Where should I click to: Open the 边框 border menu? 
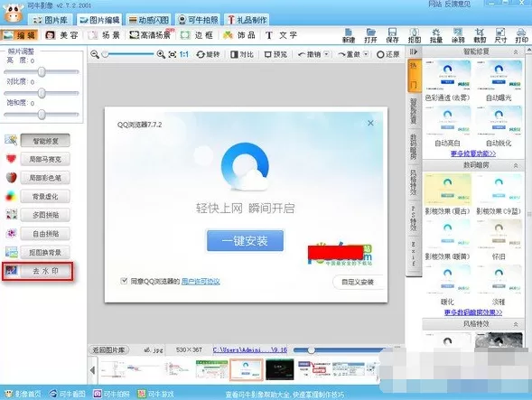tap(197, 35)
